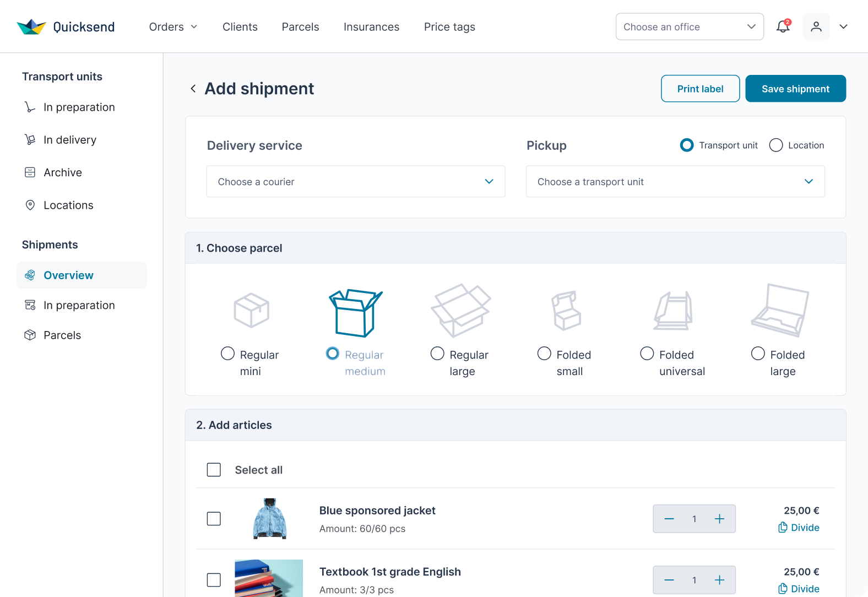Click the Print label button
This screenshot has height=597, width=868.
(700, 89)
